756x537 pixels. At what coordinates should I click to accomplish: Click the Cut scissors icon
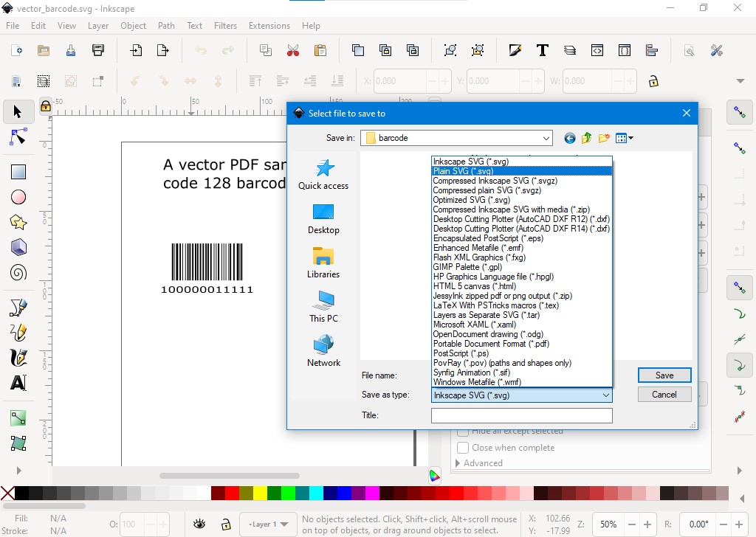coord(293,51)
